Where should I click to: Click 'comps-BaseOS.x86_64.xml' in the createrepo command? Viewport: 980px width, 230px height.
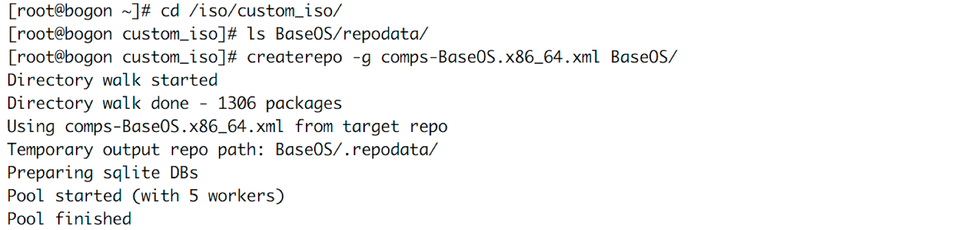pyautogui.click(x=490, y=58)
